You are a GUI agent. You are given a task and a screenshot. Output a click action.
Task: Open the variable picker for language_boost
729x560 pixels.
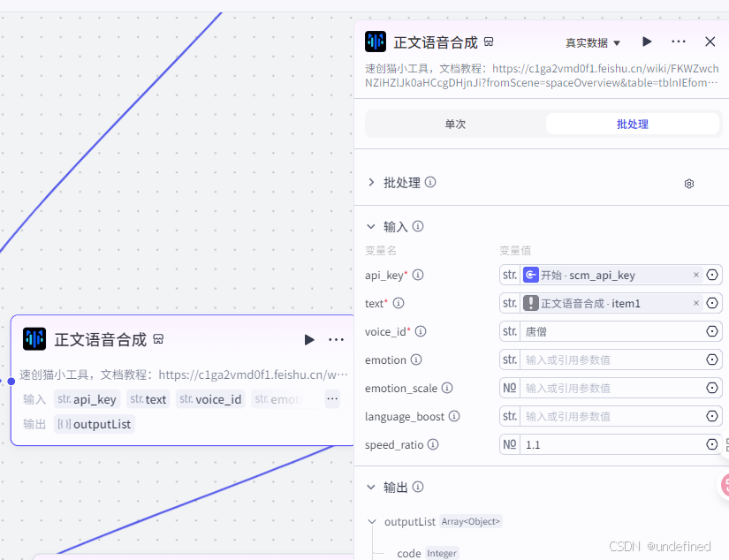pyautogui.click(x=712, y=416)
